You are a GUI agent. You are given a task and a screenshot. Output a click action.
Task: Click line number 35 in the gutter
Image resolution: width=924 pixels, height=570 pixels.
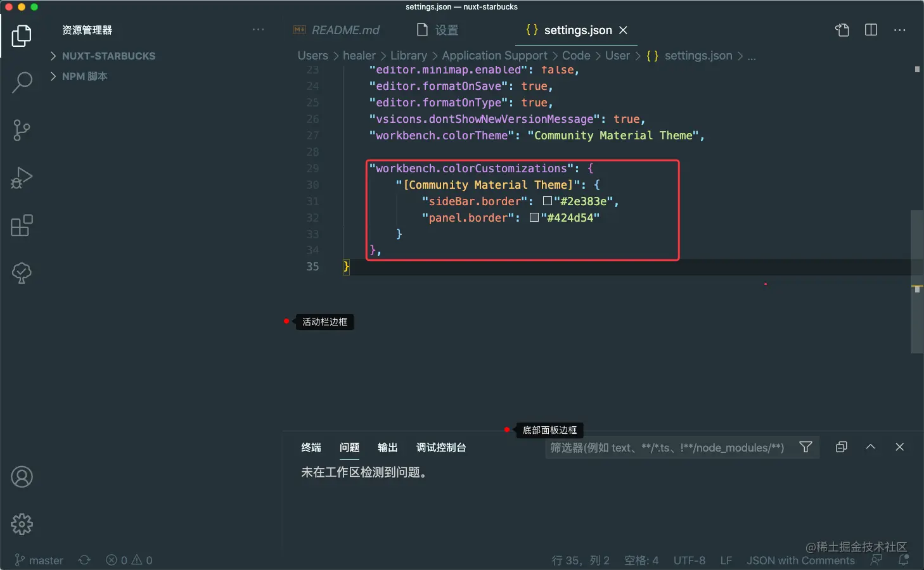pyautogui.click(x=312, y=267)
